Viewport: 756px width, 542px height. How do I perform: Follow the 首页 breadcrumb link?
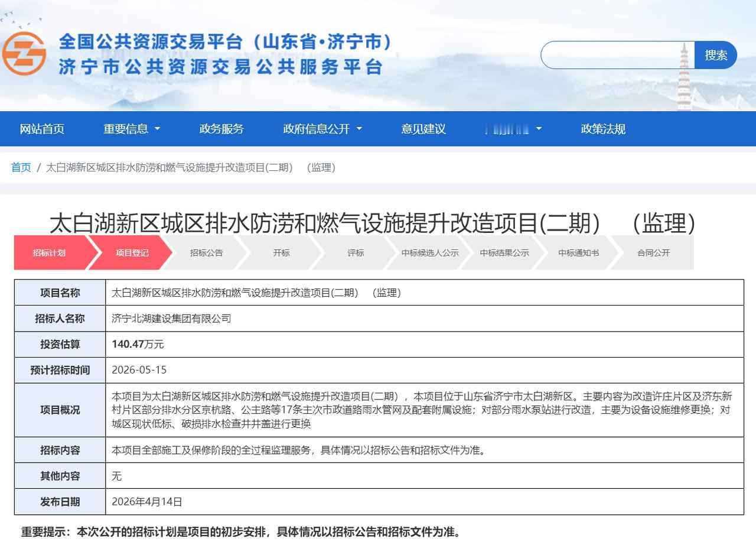pyautogui.click(x=21, y=167)
